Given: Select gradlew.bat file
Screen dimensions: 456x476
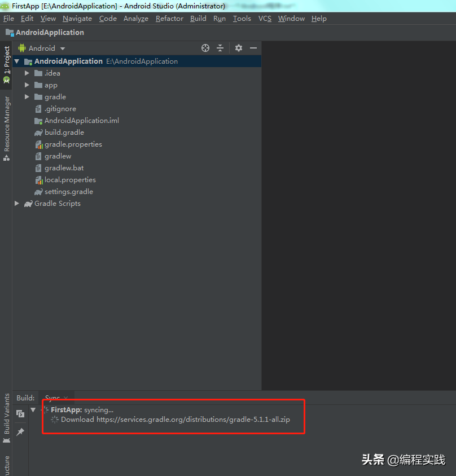Looking at the screenshot, I should 64,168.
